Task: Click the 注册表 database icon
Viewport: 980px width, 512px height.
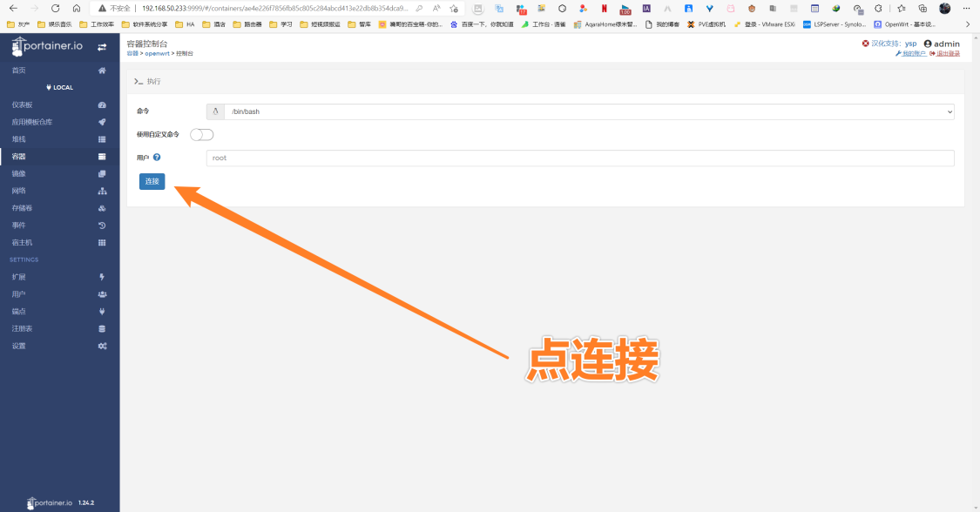Action: click(x=102, y=329)
